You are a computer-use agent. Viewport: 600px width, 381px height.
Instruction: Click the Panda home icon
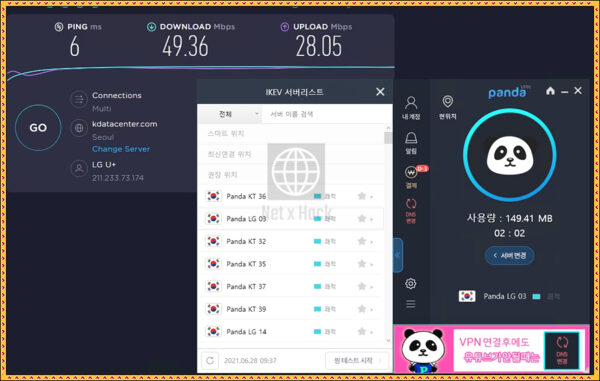click(550, 91)
